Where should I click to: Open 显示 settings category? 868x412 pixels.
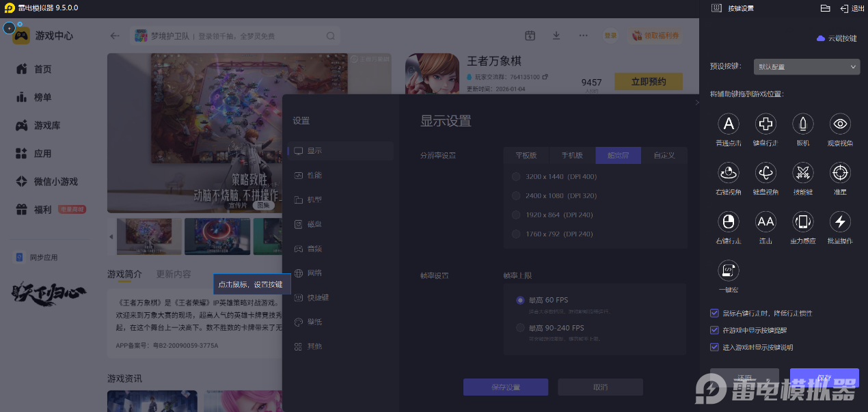(x=340, y=151)
